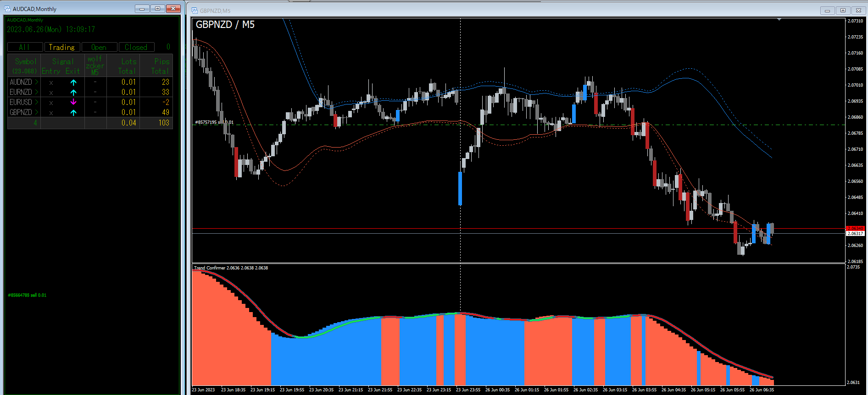Click the AUDNZD exit signal up arrow
The image size is (868, 395).
pyautogui.click(x=73, y=82)
